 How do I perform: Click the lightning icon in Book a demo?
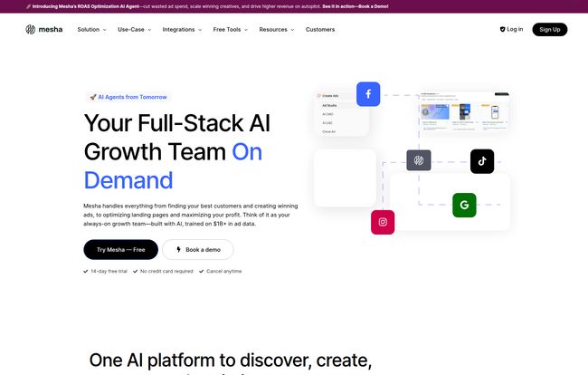point(178,250)
